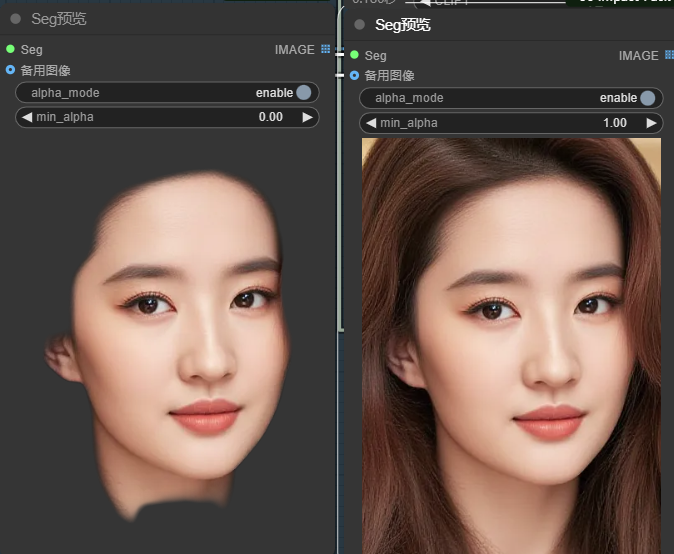Click the green Seg input port on right node

click(355, 55)
